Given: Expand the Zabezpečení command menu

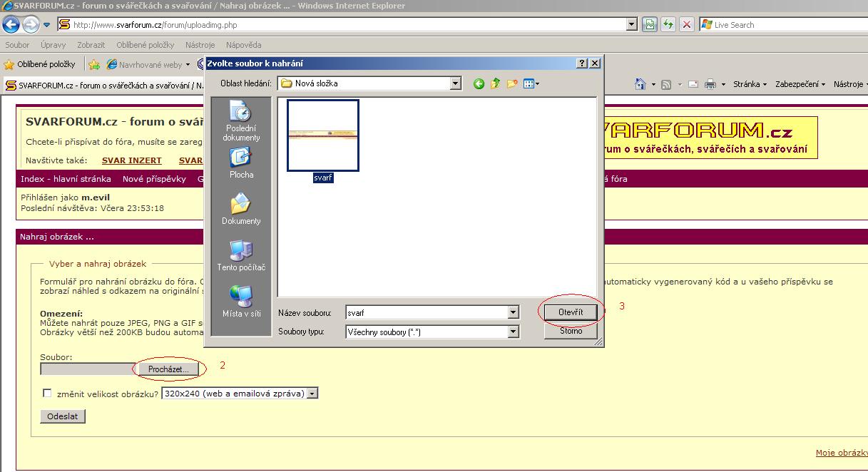Looking at the screenshot, I should (800, 84).
